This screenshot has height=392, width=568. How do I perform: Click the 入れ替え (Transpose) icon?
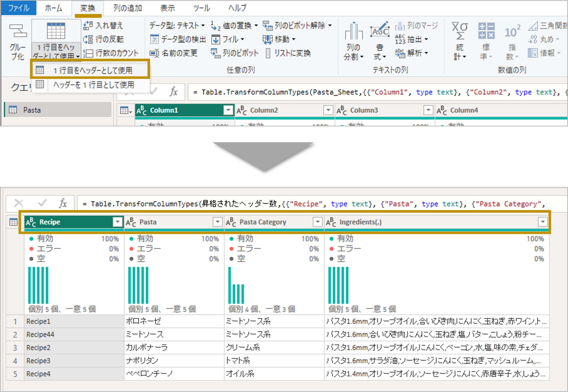(88, 25)
